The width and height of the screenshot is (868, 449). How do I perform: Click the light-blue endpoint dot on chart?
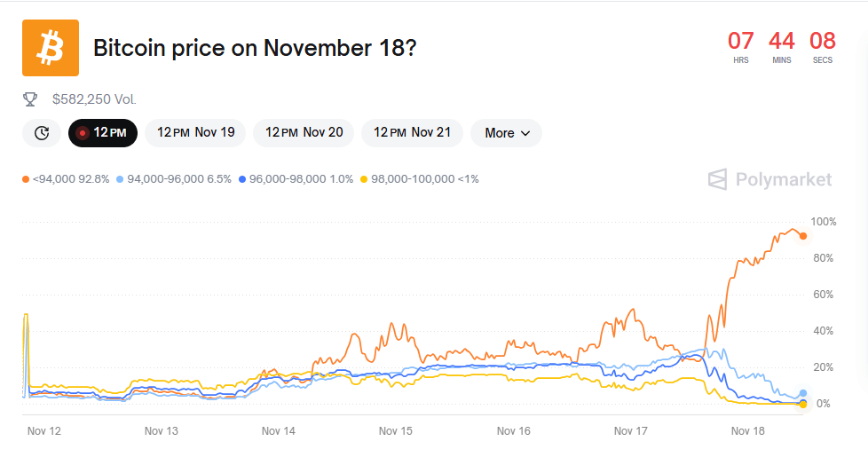click(x=803, y=393)
